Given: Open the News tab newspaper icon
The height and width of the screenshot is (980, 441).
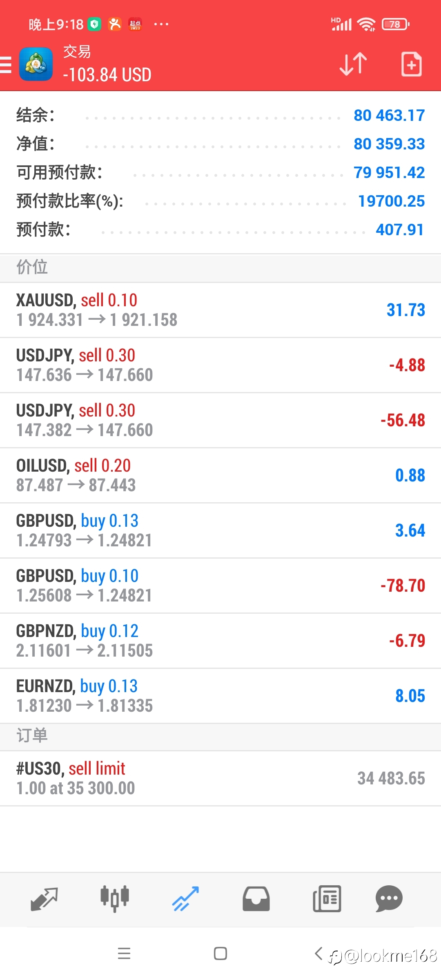Looking at the screenshot, I should pos(327,899).
